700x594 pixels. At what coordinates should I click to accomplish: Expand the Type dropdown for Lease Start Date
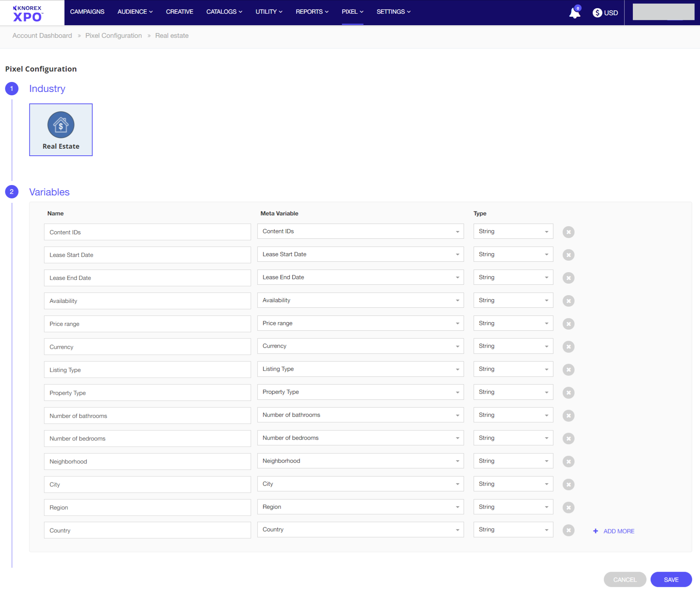tap(513, 254)
